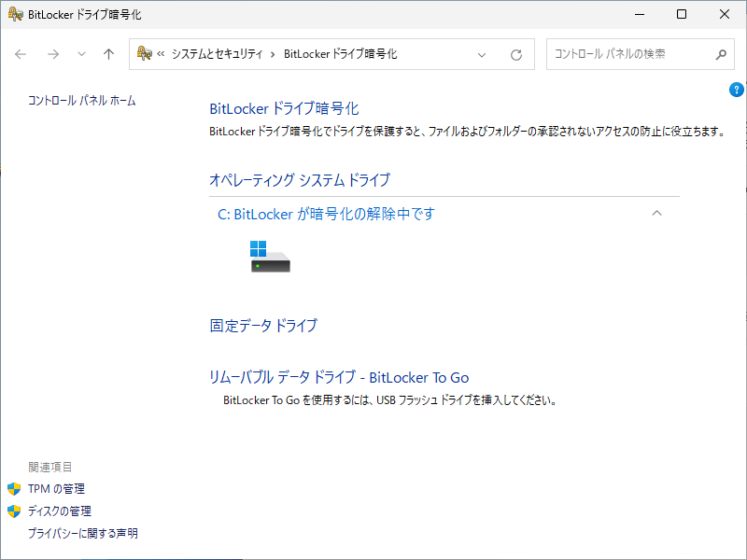Refresh the page with the reload icon
Screen dimensions: 747x560
click(516, 55)
